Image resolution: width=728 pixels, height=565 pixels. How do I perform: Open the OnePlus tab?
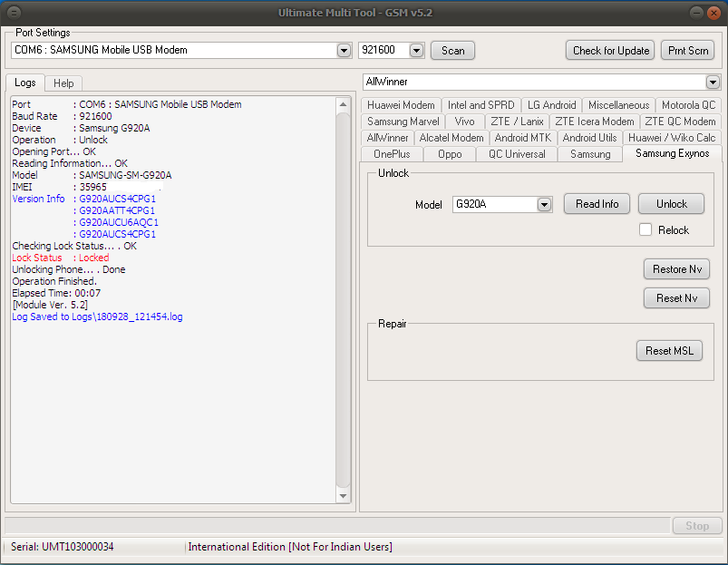[392, 154]
